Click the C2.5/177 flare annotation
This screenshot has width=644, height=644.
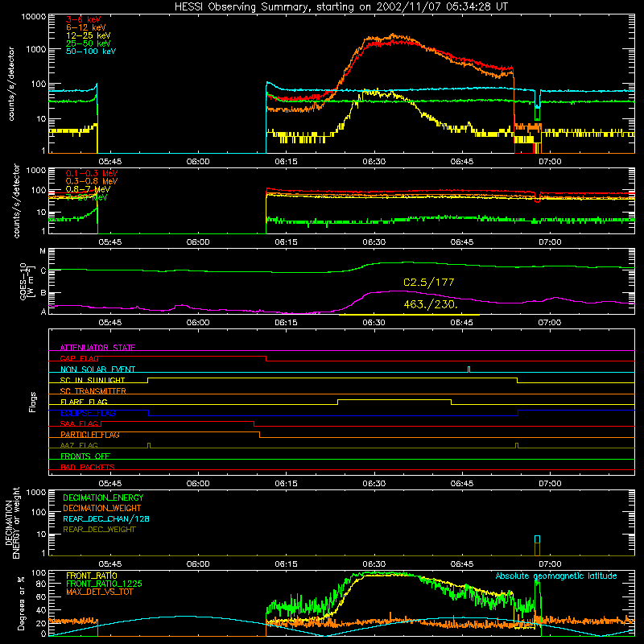(x=429, y=283)
